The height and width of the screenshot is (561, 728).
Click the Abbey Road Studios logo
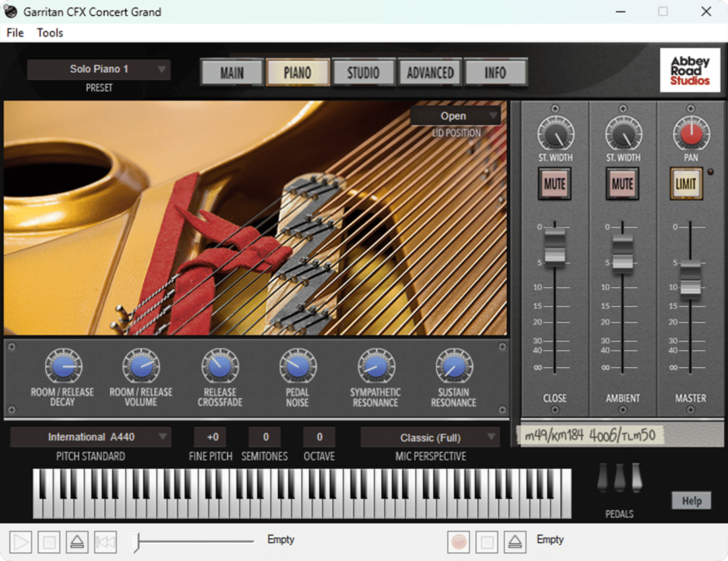(x=690, y=70)
